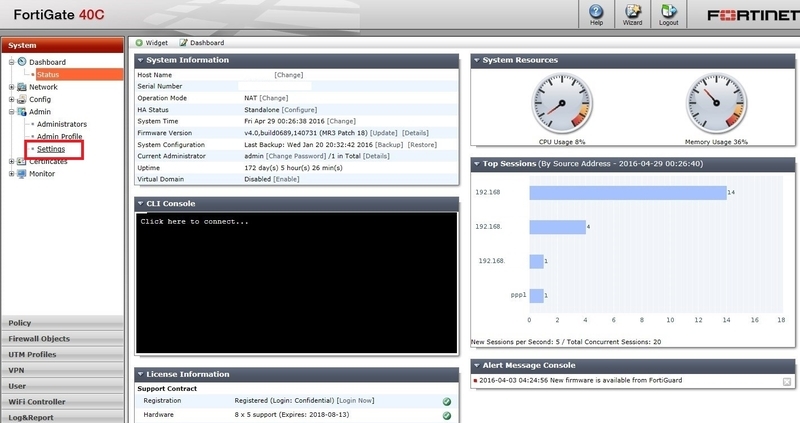This screenshot has width=800, height=423.
Task: Click the green Widget add icon
Action: 139,43
